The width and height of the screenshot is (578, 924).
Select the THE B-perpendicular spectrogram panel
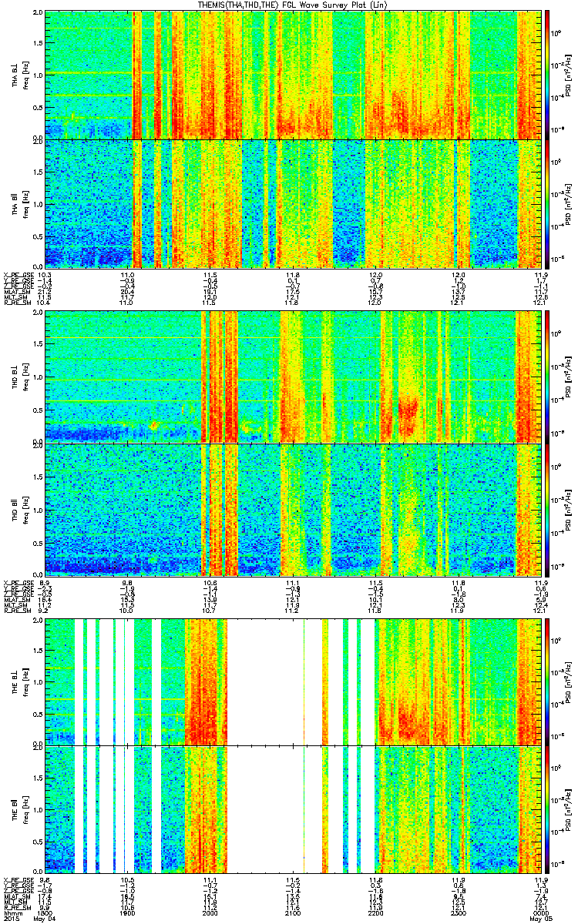tap(293, 681)
